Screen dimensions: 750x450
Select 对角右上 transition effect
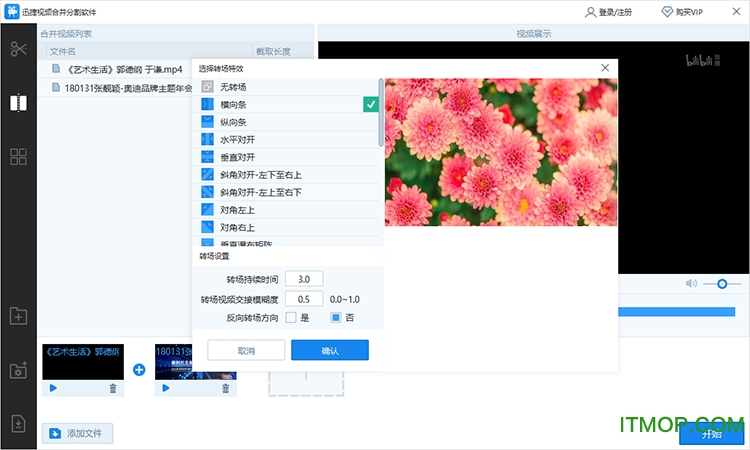coord(286,228)
